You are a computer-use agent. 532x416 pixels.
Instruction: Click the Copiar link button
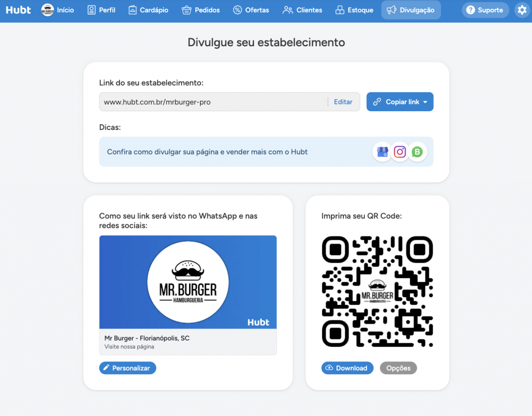pyautogui.click(x=400, y=101)
